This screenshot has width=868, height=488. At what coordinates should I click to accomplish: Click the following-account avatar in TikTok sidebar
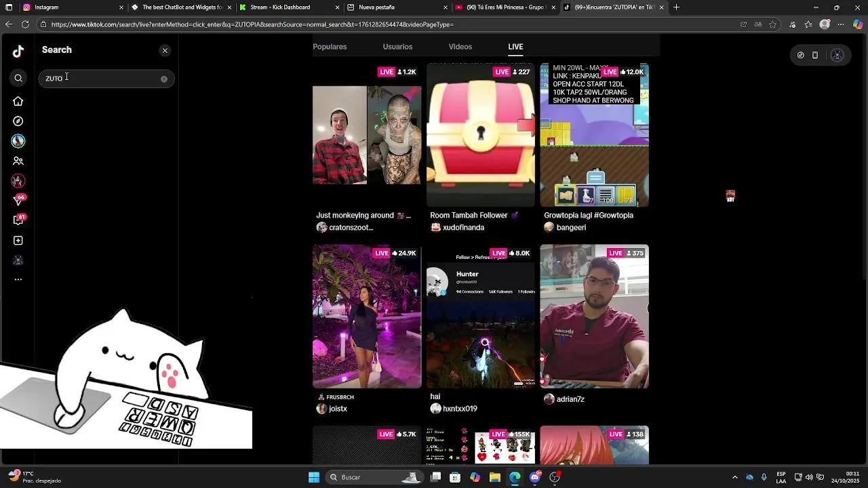pos(18,141)
